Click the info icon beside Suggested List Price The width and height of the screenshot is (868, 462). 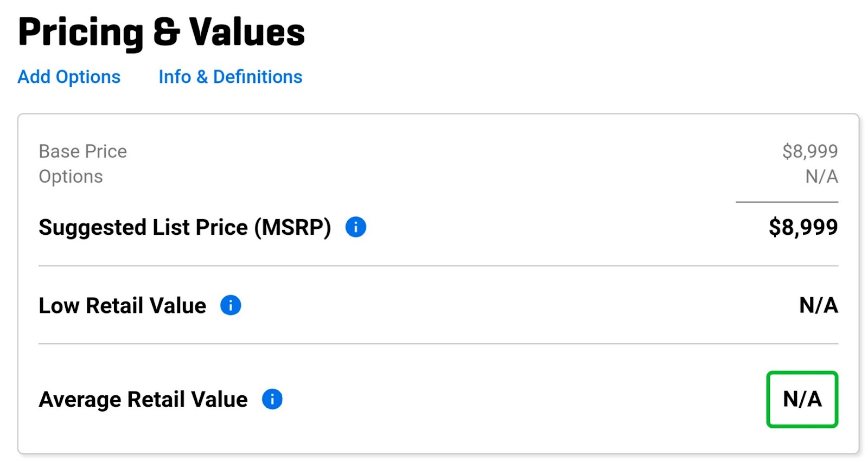click(356, 227)
